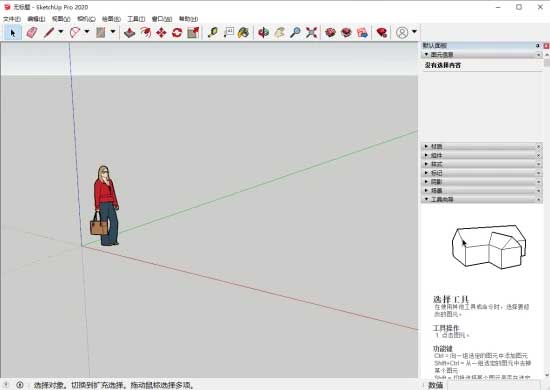This screenshot has height=390, width=550.
Task: Choose the Line pencil tool
Action: tap(49, 33)
